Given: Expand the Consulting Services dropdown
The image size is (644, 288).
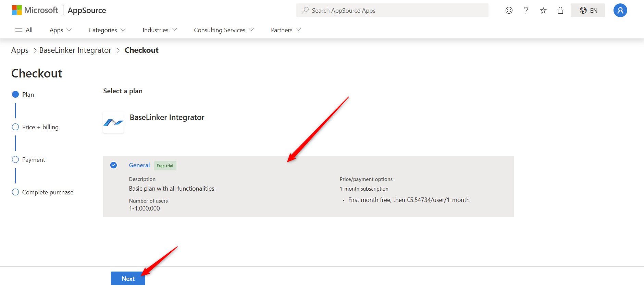Looking at the screenshot, I should (x=224, y=30).
